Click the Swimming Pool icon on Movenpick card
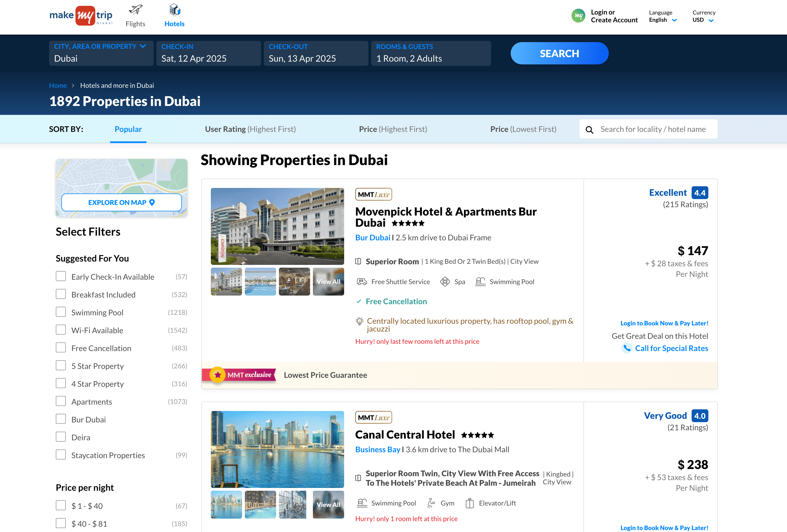 [480, 282]
